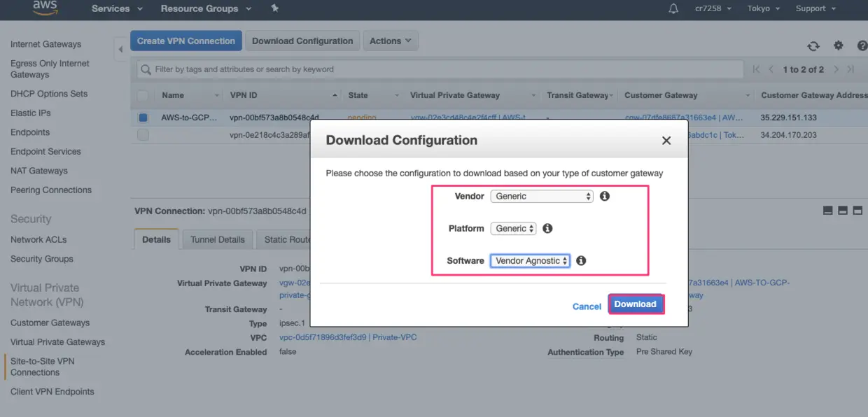Open Network ACLs in sidebar
Screen dimensions: 868x417
[x=38, y=239]
